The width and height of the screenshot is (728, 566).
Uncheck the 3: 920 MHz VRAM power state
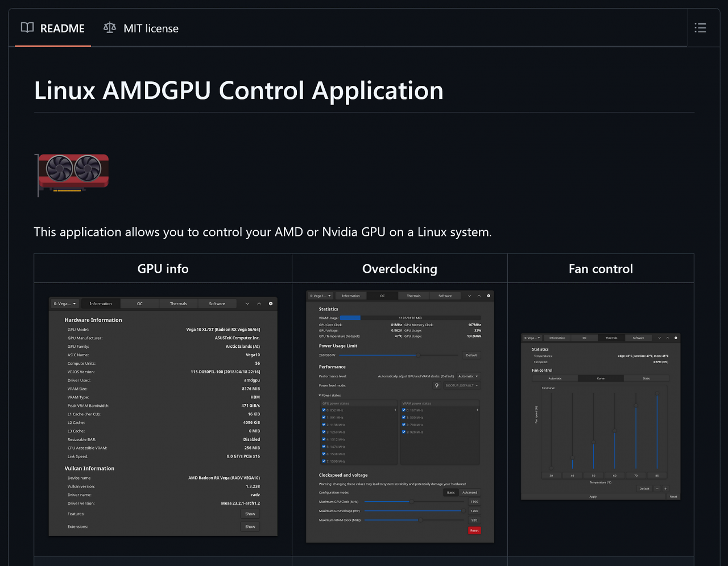(x=404, y=432)
